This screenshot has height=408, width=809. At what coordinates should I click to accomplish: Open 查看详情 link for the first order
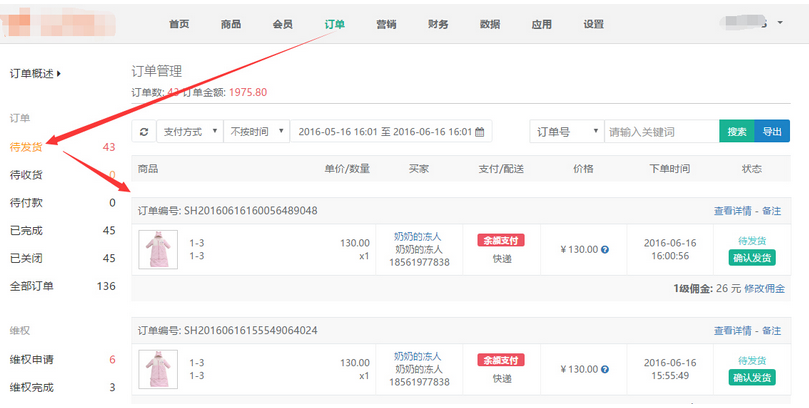coord(732,211)
